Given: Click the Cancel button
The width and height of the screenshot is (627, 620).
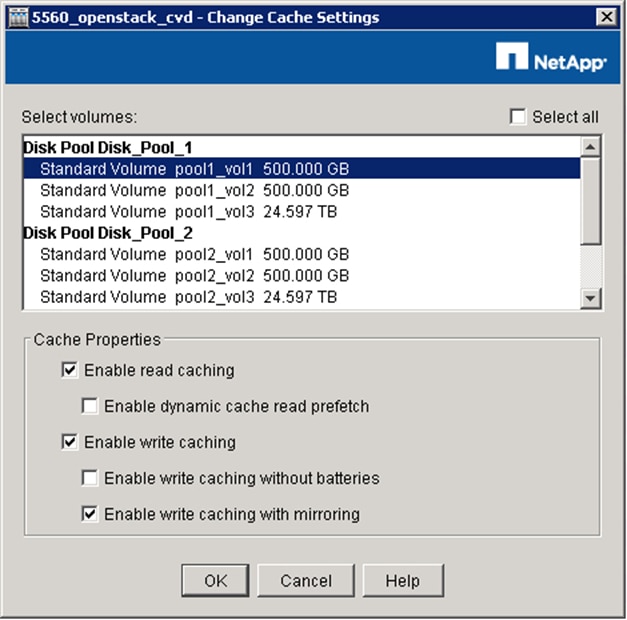Looking at the screenshot, I should point(306,580).
